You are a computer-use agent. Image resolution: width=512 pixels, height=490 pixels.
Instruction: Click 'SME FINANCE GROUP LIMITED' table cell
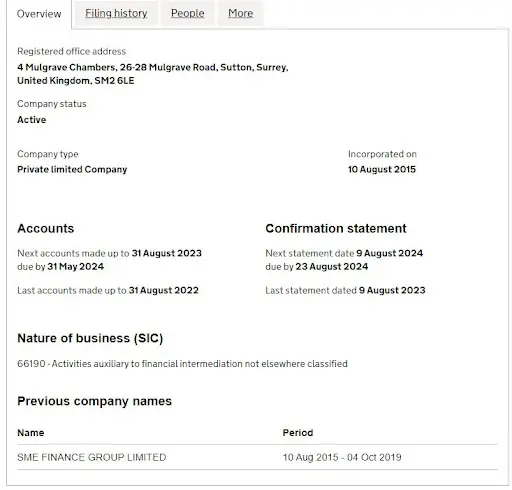(92, 457)
